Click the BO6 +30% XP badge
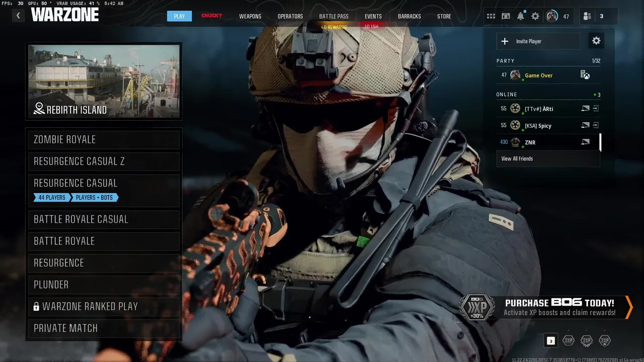Image resolution: width=644 pixels, height=362 pixels. tap(476, 307)
